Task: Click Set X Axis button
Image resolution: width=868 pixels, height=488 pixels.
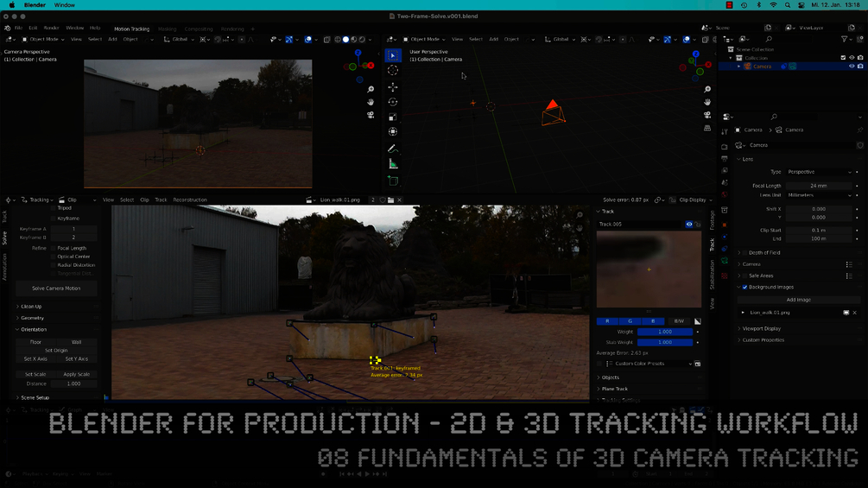Action: tap(35, 359)
